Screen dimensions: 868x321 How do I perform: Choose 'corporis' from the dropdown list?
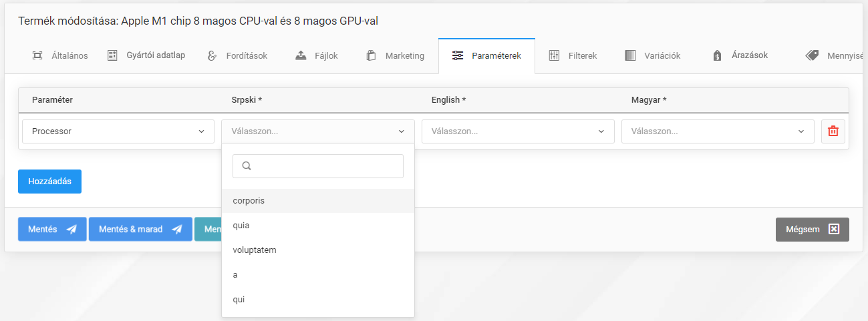tap(318, 201)
